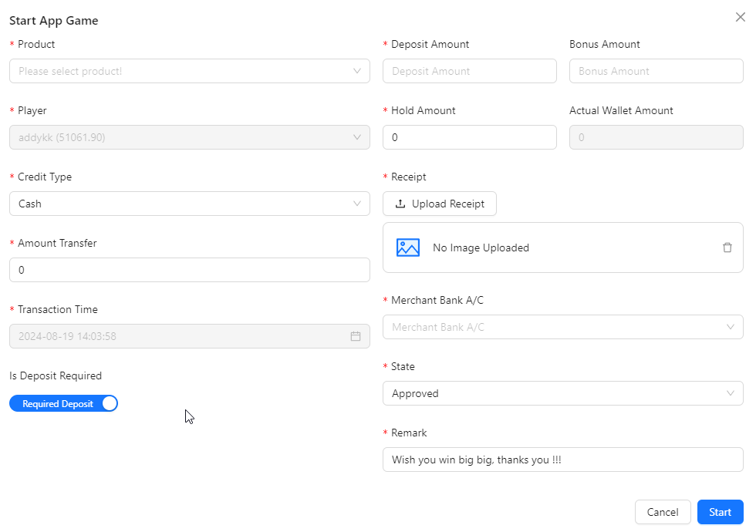756x532 pixels.
Task: Edit the Remark text field
Action: pyautogui.click(x=562, y=460)
